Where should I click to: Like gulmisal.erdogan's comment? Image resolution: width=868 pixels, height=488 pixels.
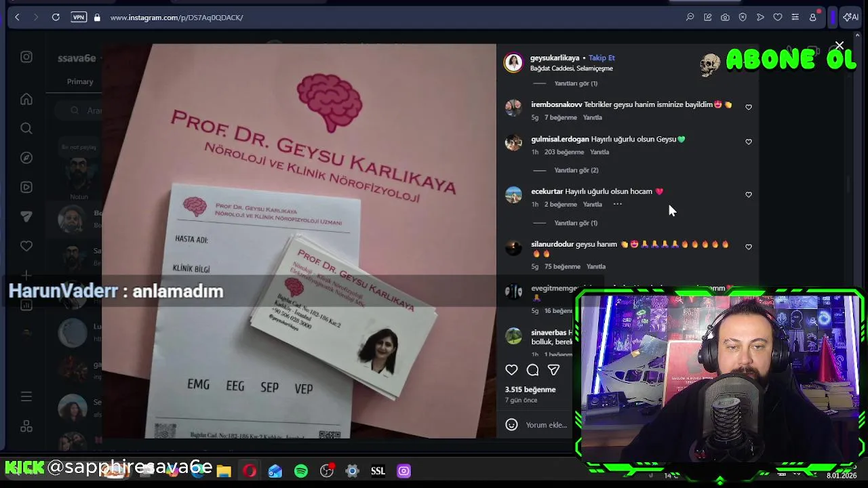click(749, 142)
